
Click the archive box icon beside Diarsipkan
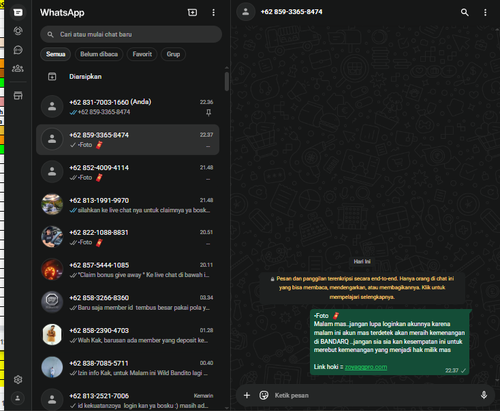52,77
